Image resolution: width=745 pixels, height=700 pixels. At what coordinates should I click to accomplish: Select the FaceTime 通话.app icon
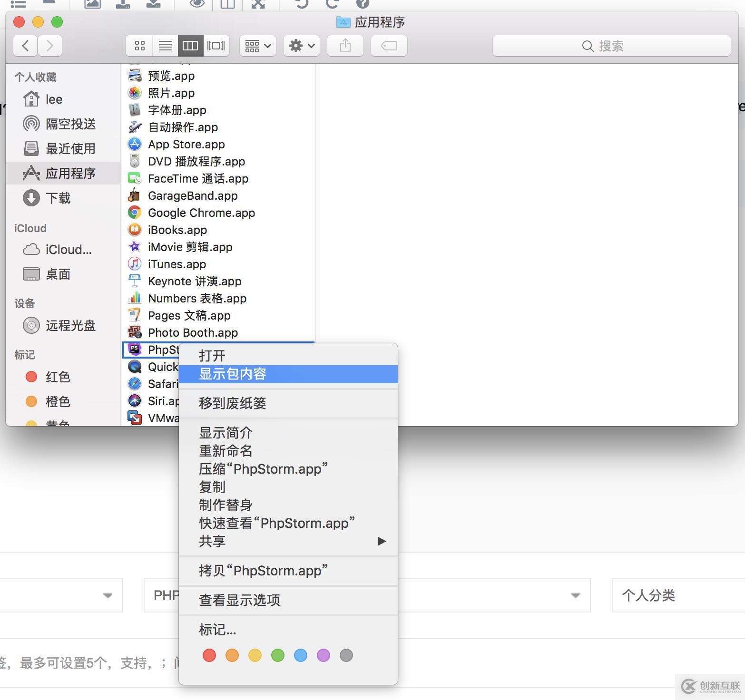(x=135, y=178)
